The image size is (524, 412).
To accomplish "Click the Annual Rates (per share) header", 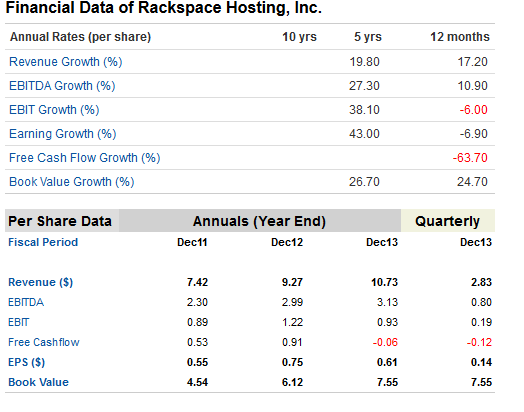I will (x=81, y=37).
